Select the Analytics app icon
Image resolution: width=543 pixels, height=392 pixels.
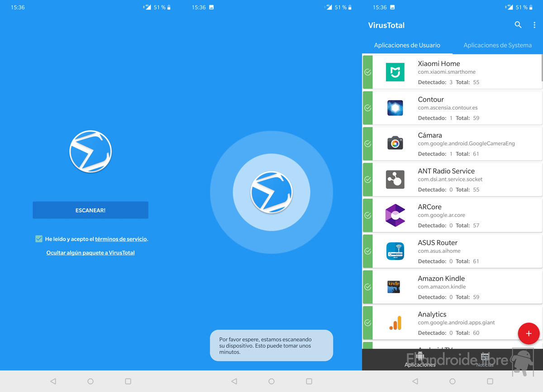(x=395, y=322)
